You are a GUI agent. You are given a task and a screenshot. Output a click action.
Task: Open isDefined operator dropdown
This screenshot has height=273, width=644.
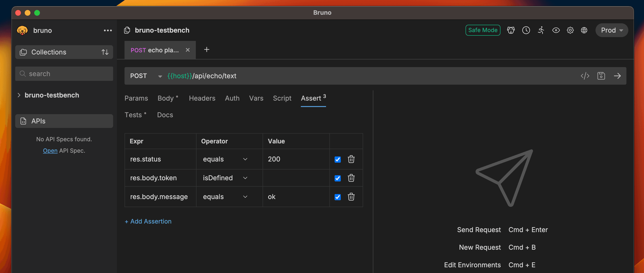click(x=225, y=178)
